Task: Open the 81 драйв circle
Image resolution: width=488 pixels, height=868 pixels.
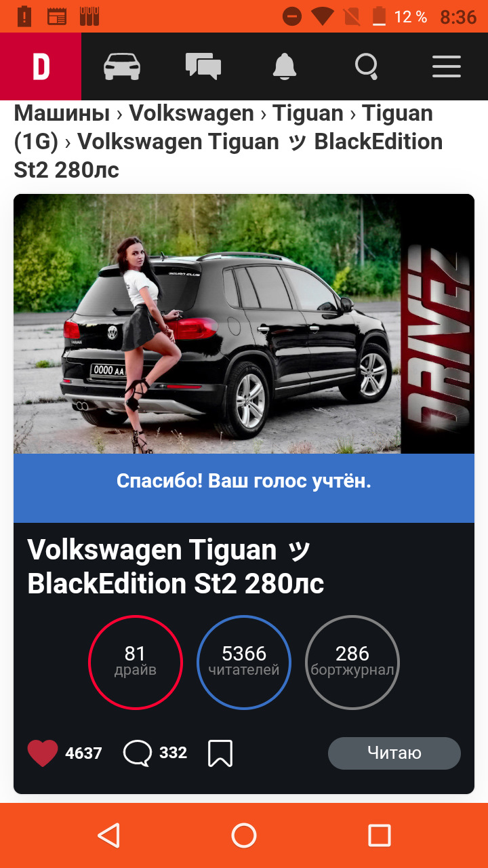Action: 136,662
